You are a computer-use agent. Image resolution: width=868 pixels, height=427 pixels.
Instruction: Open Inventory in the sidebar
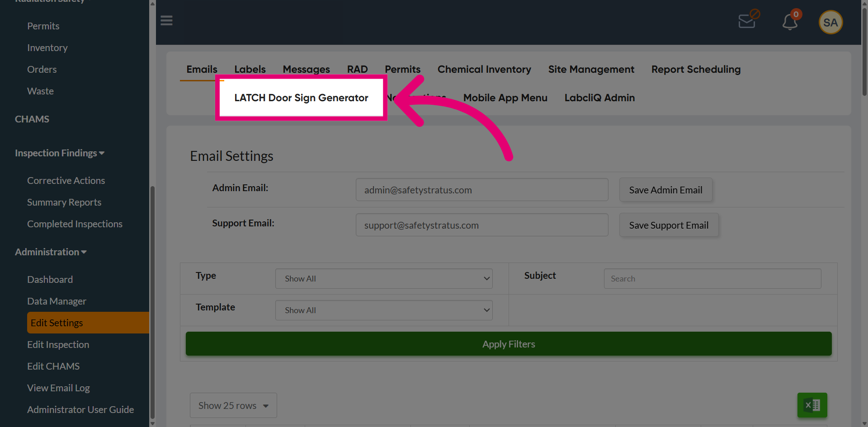[47, 48]
